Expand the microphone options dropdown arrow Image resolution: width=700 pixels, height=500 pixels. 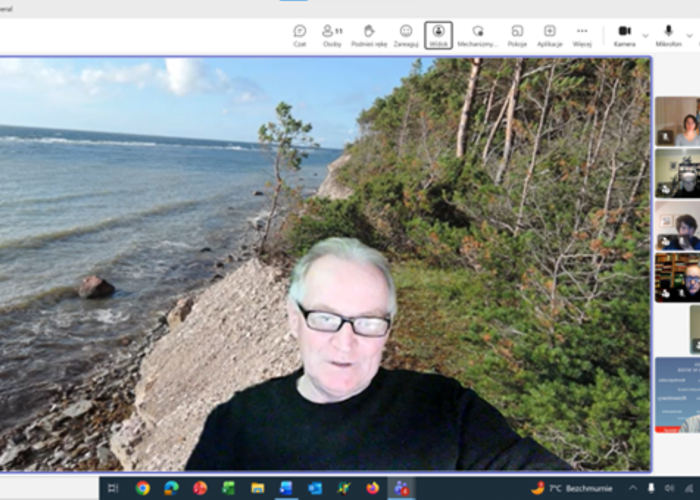pyautogui.click(x=688, y=35)
